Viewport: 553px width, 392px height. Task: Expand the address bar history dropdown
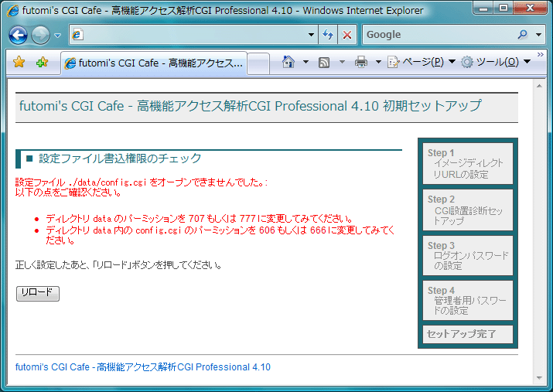pyautogui.click(x=311, y=35)
